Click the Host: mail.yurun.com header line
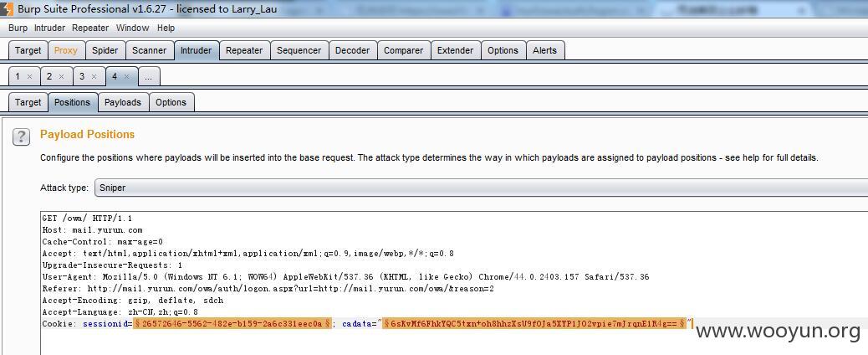 point(93,230)
